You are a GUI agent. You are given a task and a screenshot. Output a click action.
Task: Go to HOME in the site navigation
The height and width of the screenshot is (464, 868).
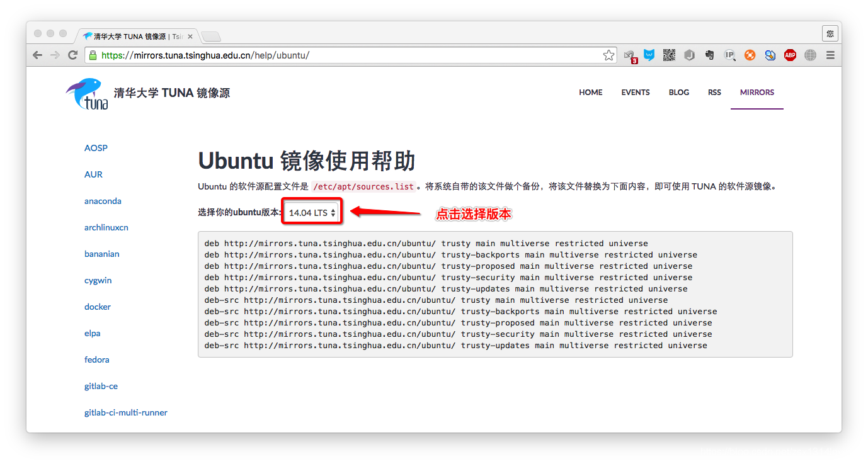(x=591, y=93)
